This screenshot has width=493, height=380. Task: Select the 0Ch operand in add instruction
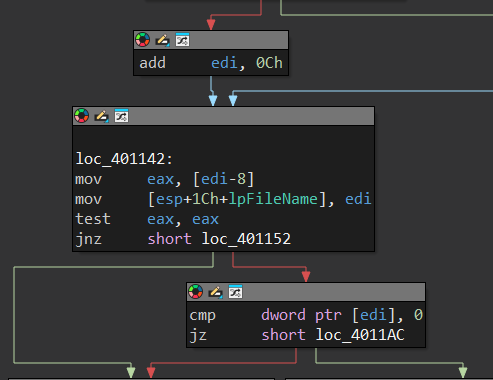[x=269, y=63]
